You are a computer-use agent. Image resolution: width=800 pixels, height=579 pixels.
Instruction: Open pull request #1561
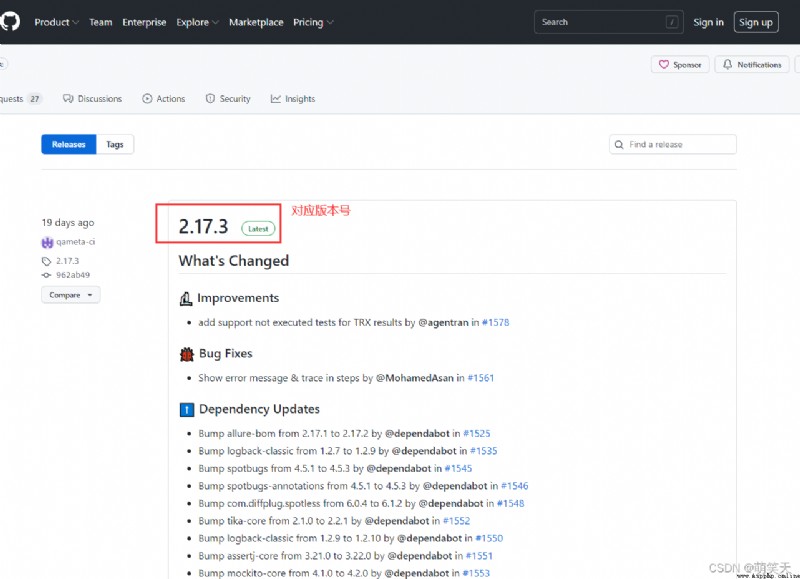(x=481, y=378)
